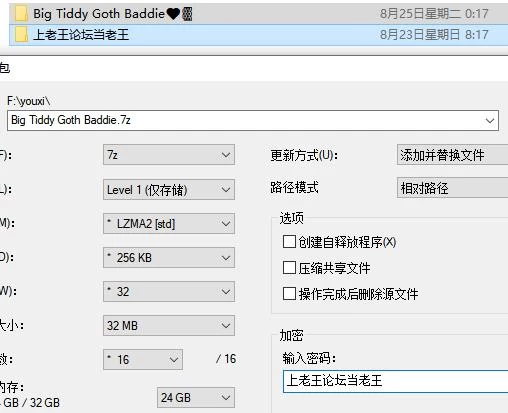This screenshot has height=413, width=508.
Task: Click the 更新方式(U): label
Action: point(304,155)
